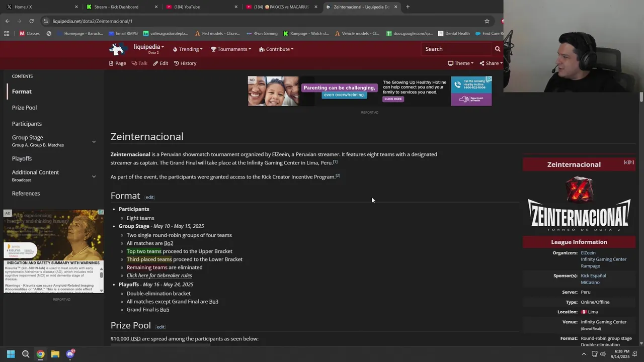Open the Kick Español sponsor link

point(593,276)
